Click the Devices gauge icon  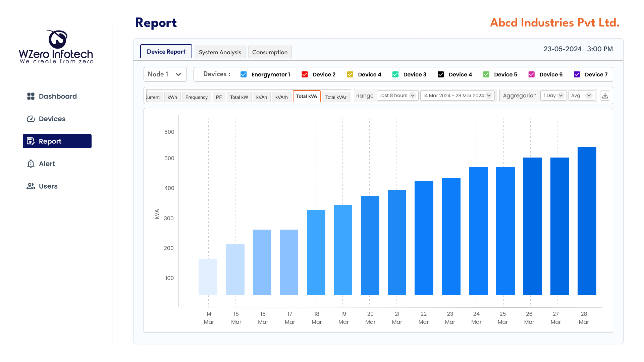pyautogui.click(x=31, y=119)
